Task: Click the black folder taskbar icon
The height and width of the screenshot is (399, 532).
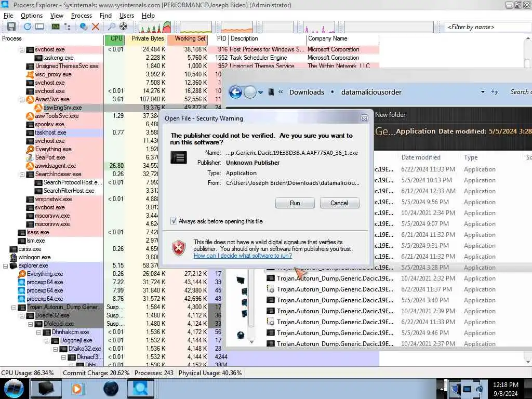Action: tap(46, 389)
